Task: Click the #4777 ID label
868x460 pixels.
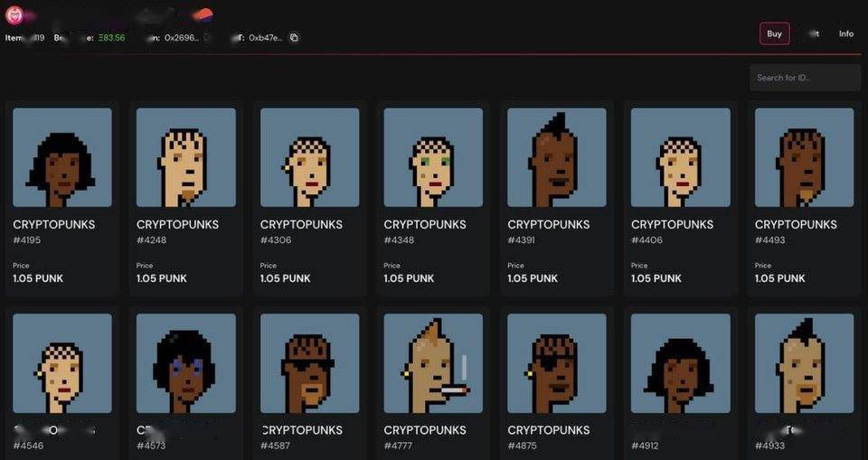Action: click(398, 445)
